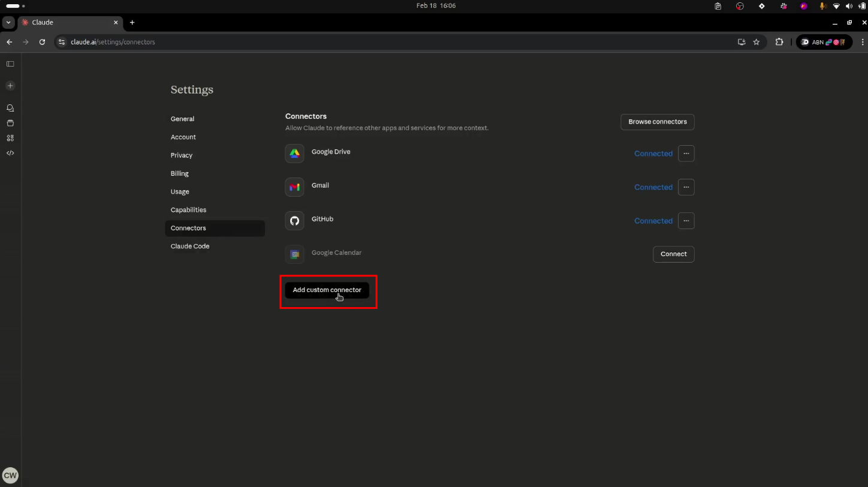The image size is (868, 487).
Task: Toggle the sidebar panel icon
Action: 10,64
